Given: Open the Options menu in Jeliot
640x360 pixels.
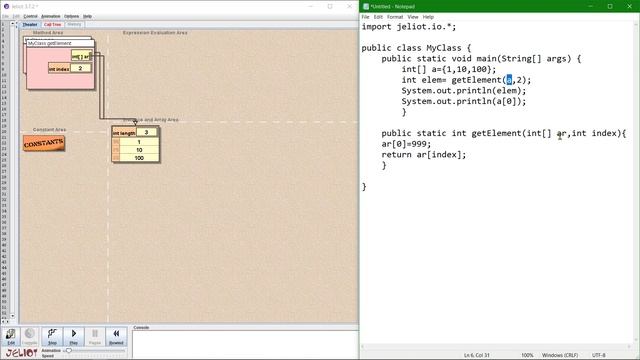Looking at the screenshot, I should click(71, 16).
